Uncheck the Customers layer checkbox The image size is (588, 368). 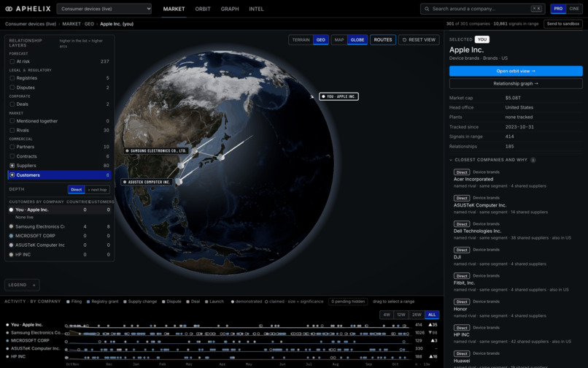pyautogui.click(x=12, y=175)
